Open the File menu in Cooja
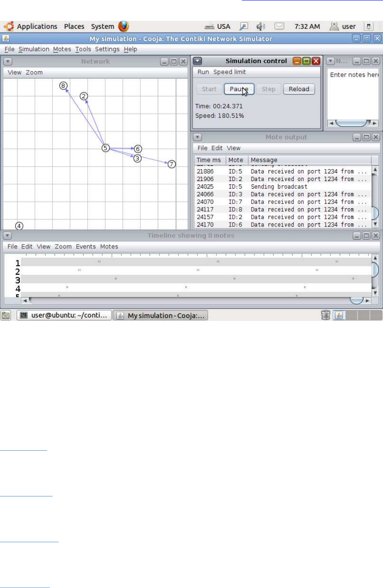 9,49
